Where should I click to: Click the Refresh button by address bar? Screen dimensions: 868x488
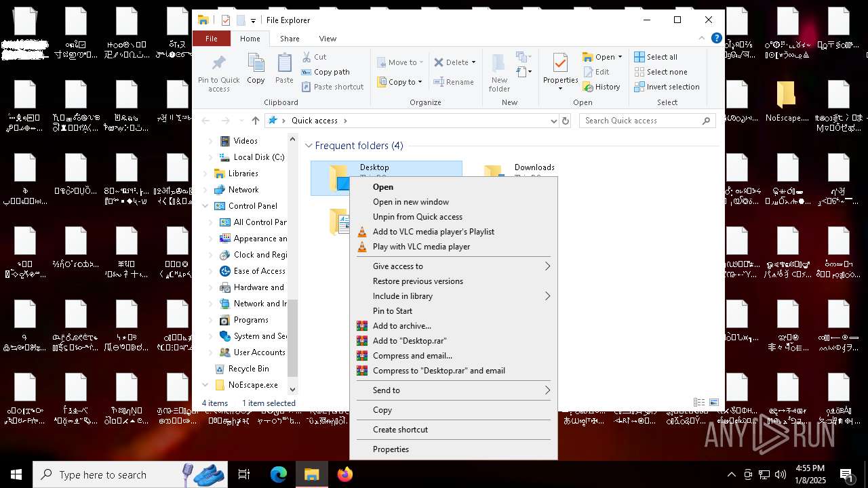pyautogui.click(x=566, y=121)
